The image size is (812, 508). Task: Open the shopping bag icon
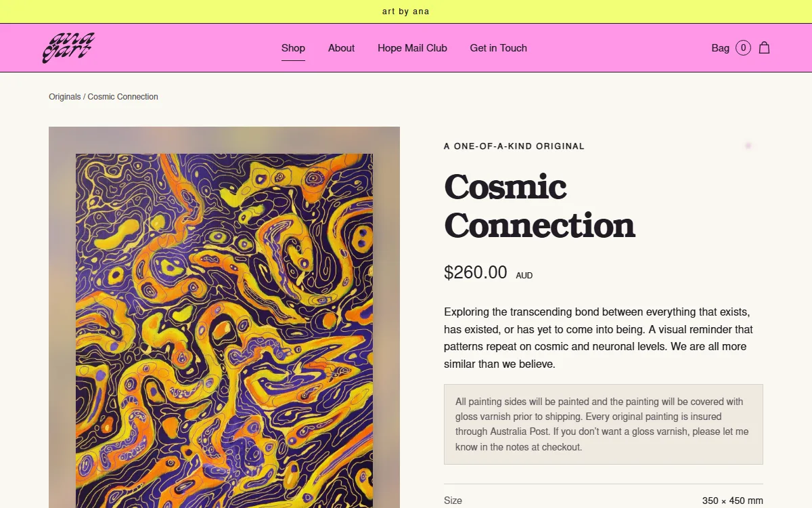[x=764, y=47]
